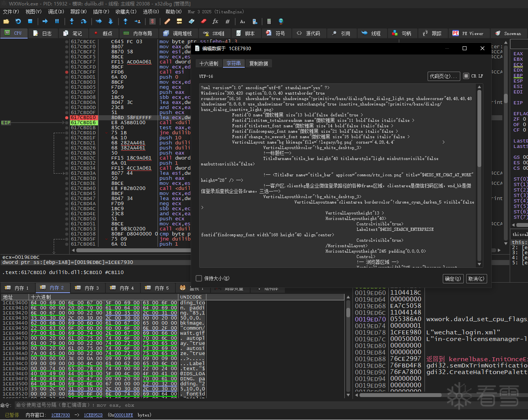The image size is (528, 420).
Task: Open the 插件(P) menu
Action: pos(101,12)
